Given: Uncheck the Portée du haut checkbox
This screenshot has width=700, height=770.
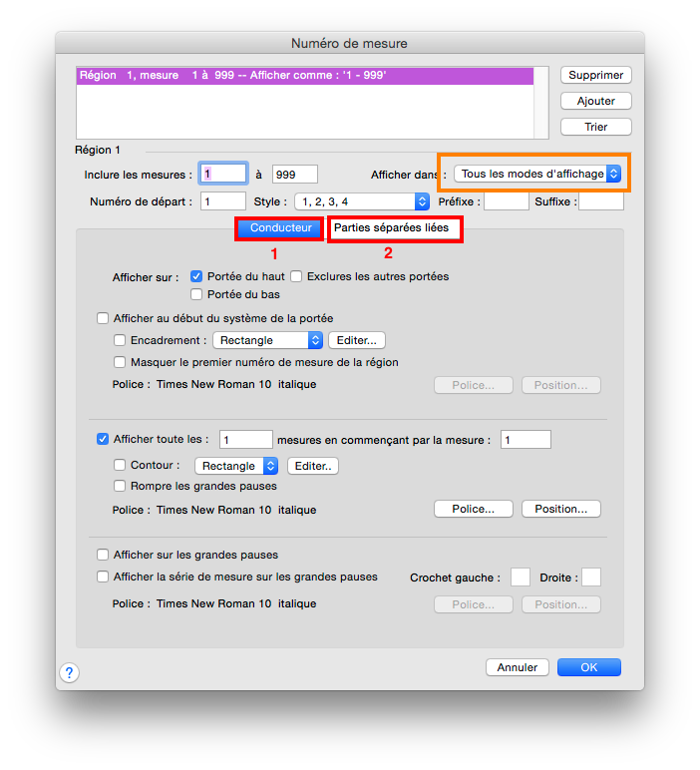Looking at the screenshot, I should (196, 276).
